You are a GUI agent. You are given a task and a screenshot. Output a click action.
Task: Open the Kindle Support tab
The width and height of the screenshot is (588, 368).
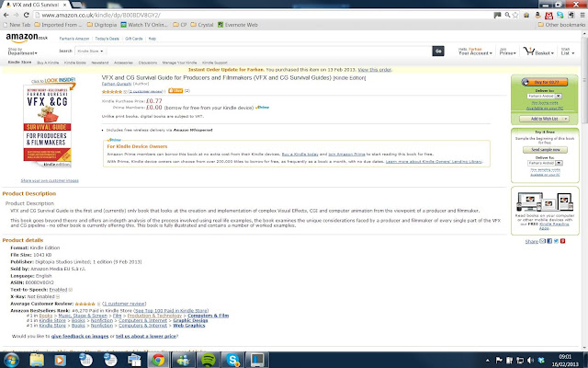[215, 63]
